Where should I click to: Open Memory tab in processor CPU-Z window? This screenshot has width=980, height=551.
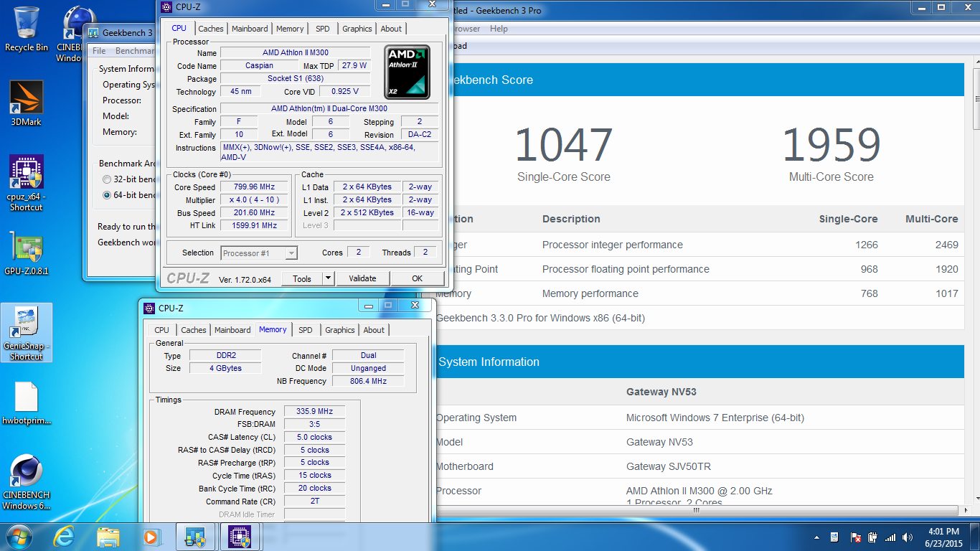(290, 29)
